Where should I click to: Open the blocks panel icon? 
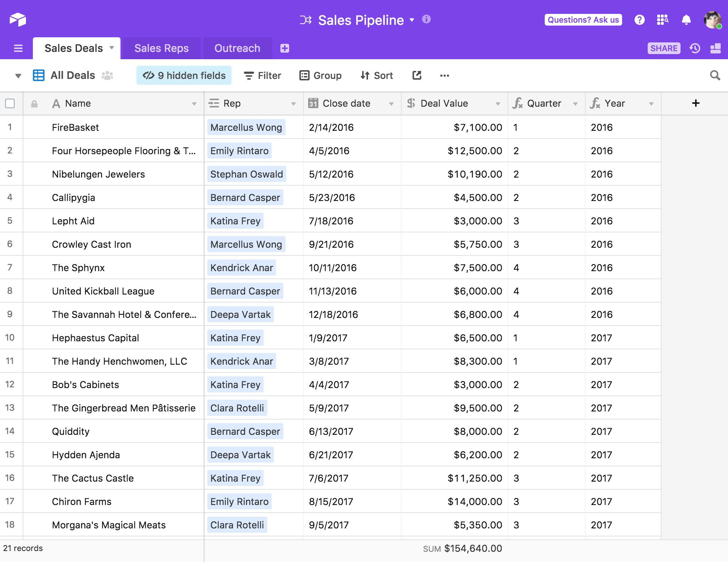tap(716, 48)
